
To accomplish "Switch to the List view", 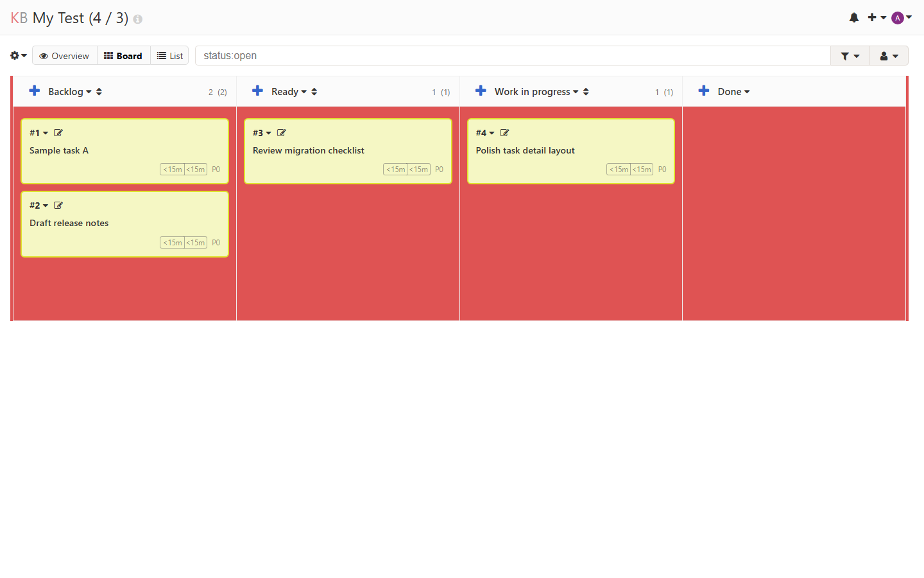I will pyautogui.click(x=169, y=56).
